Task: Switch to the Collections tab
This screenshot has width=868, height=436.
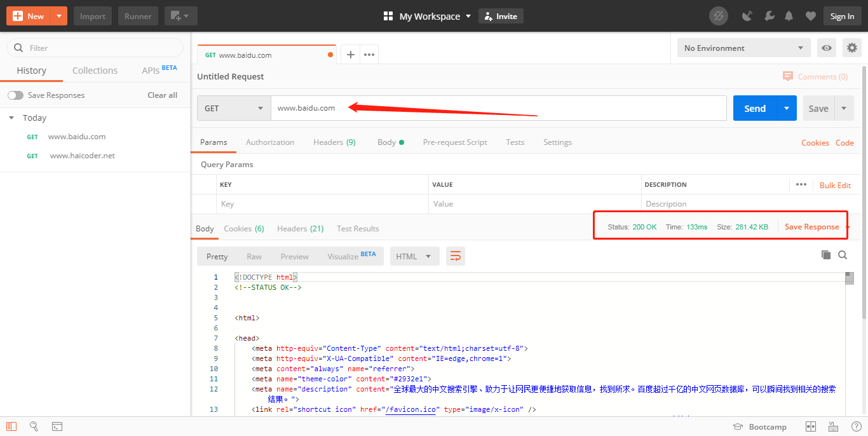Action: (x=95, y=71)
